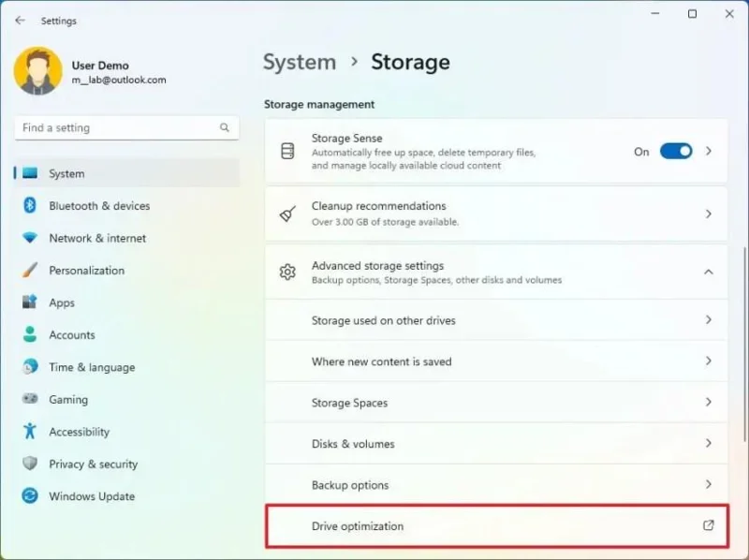Click the Drive optimization external link icon
749x560 pixels.
click(709, 525)
